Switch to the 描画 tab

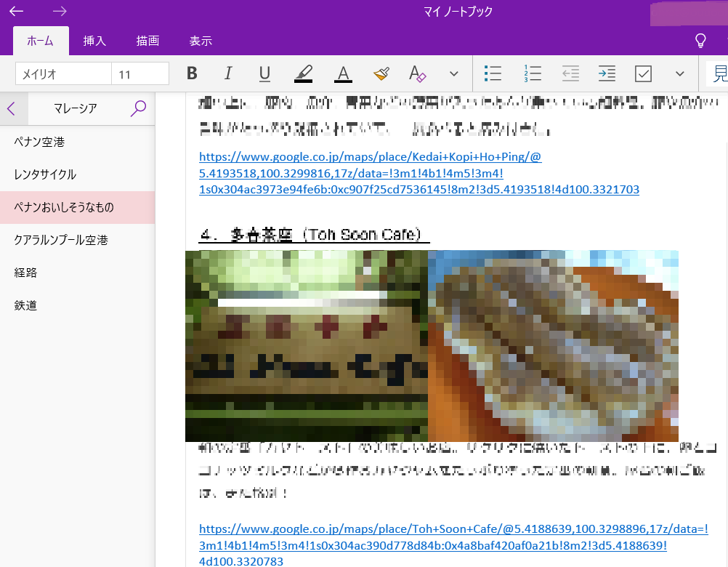[x=147, y=41]
